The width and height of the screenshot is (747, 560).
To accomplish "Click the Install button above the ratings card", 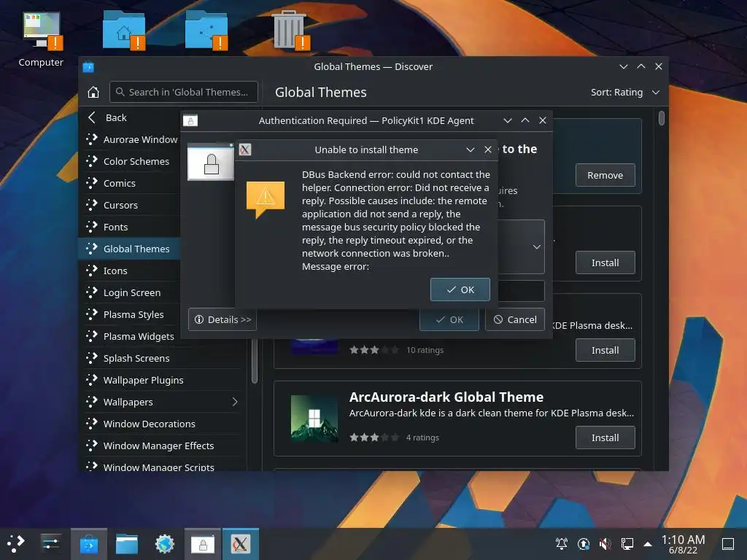I will click(x=605, y=262).
